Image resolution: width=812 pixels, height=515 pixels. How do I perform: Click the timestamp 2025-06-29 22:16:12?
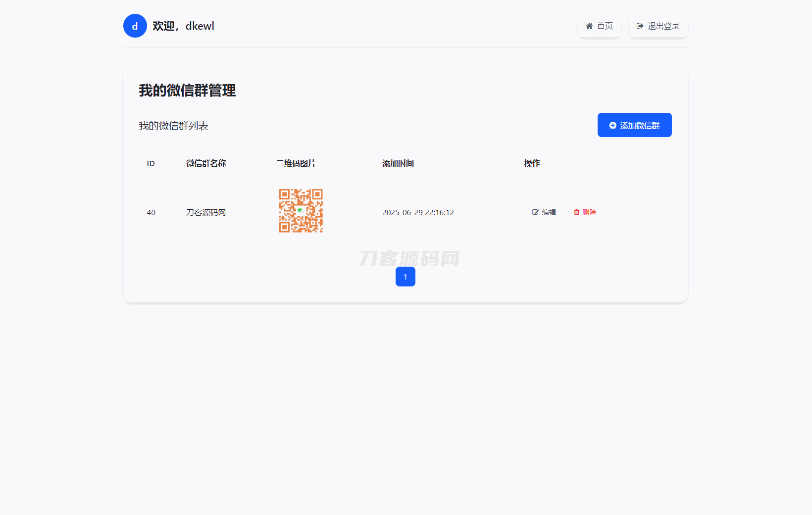418,213
